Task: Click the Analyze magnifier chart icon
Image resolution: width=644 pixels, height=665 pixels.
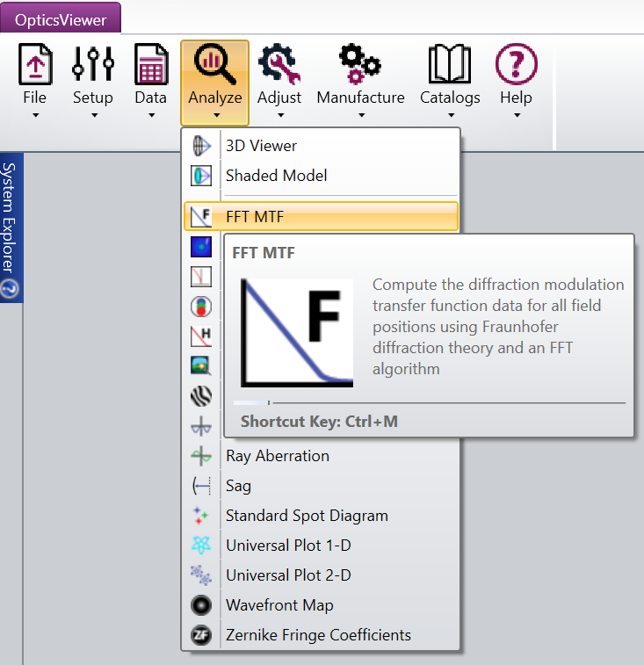Action: click(214, 64)
